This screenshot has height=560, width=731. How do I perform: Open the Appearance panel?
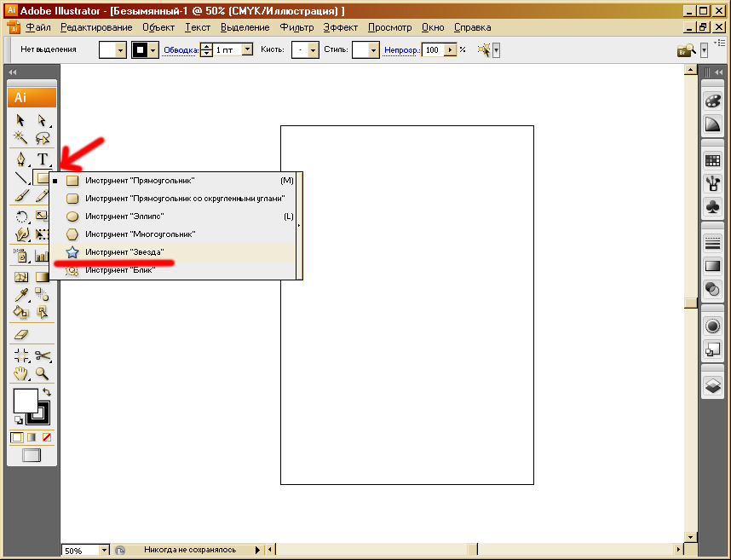pyautogui.click(x=712, y=326)
